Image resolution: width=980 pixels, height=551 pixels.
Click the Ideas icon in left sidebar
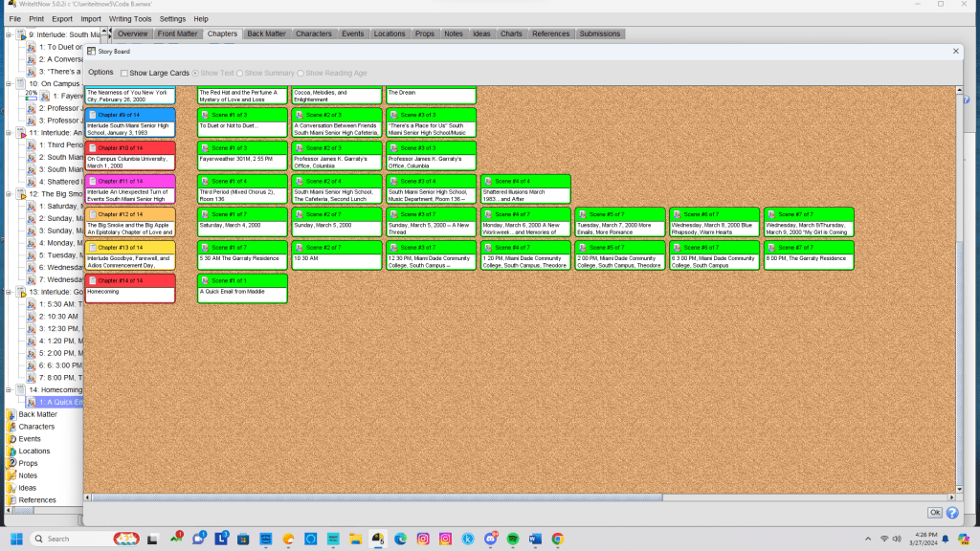11,488
